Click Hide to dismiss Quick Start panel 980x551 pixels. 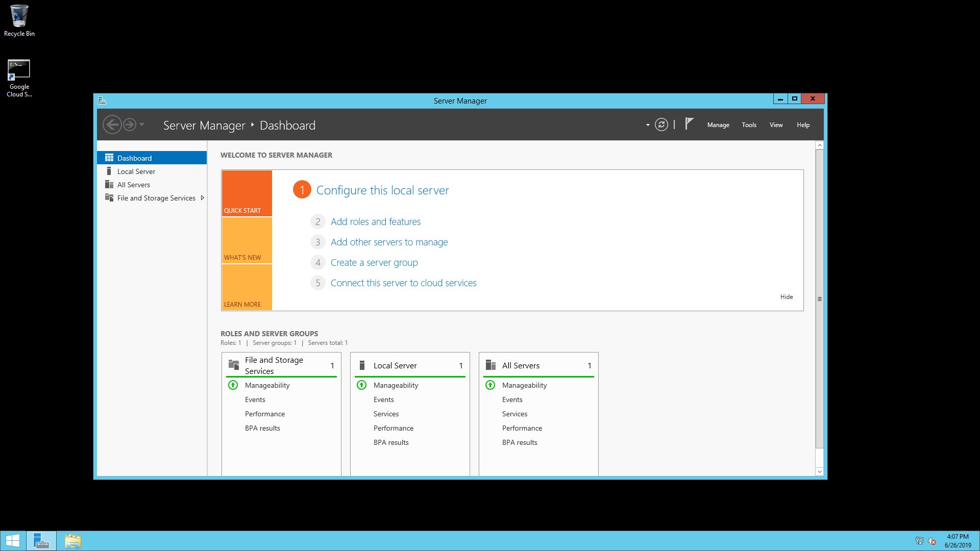coord(787,296)
